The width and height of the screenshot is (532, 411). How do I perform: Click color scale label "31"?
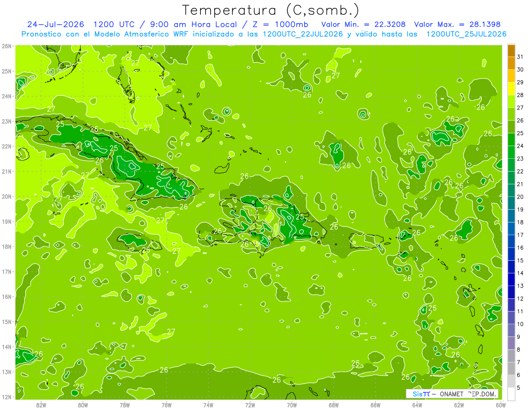520,57
